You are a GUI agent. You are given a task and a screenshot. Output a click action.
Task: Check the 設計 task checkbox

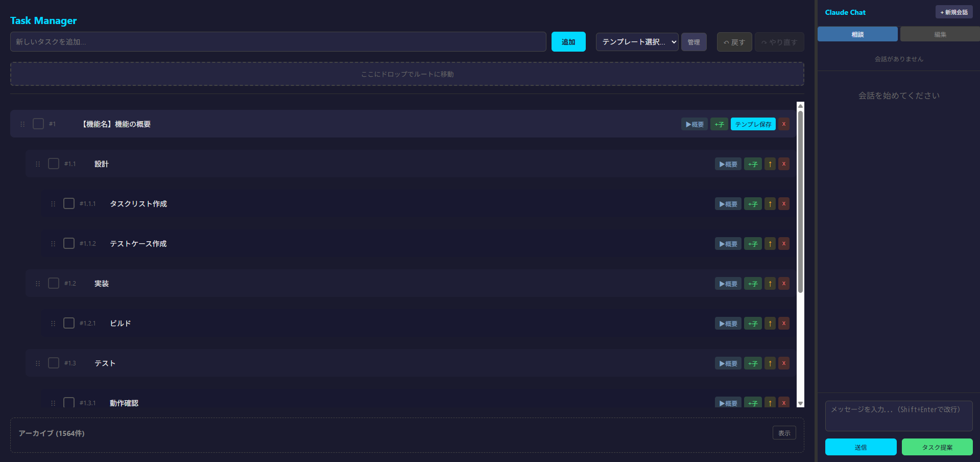pos(54,164)
